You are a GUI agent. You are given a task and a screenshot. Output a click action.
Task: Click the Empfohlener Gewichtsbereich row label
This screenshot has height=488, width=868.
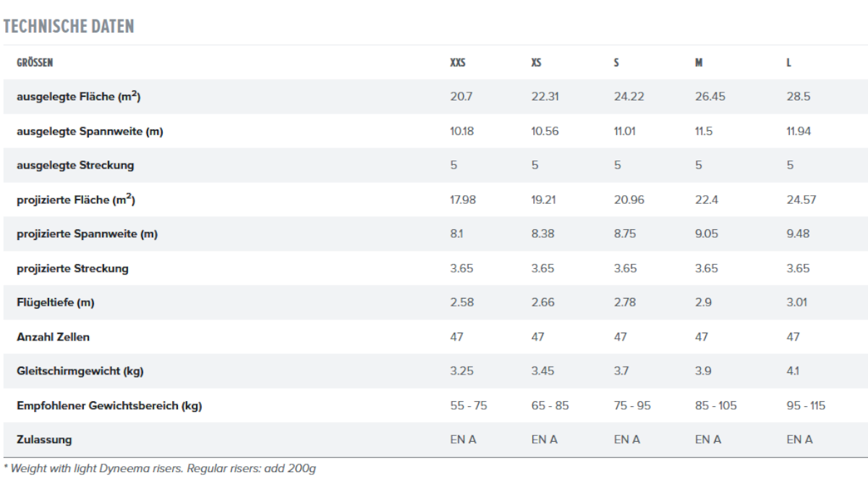(109, 406)
